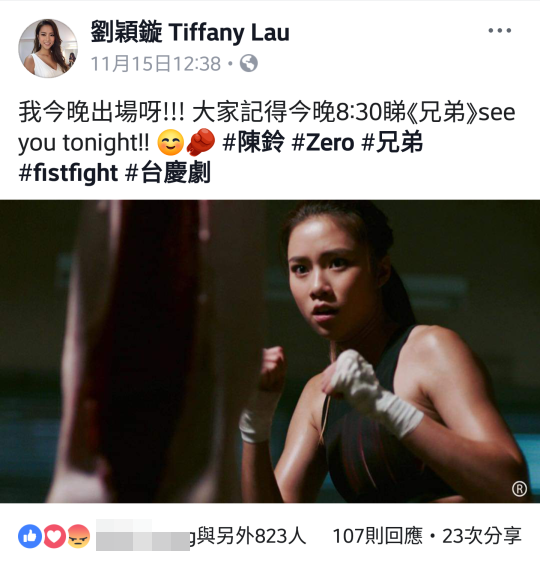This screenshot has height=563, width=540.
Task: Click the smiling face emoji in the post
Action: click(x=171, y=143)
